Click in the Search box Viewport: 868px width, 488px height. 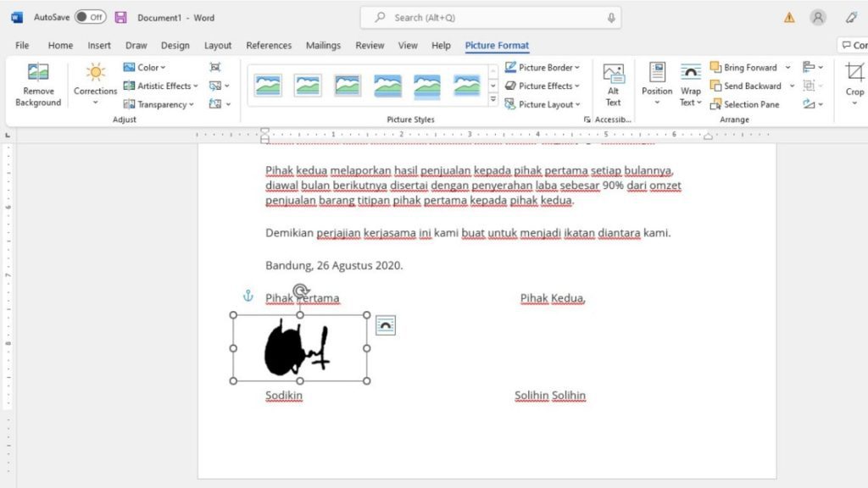(491, 18)
